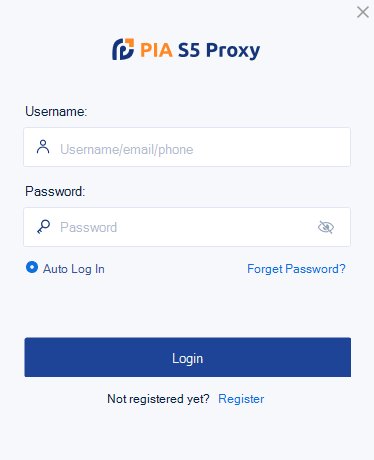This screenshot has height=460, width=374.
Task: Focus the Username/email/phone input box
Action: point(187,147)
